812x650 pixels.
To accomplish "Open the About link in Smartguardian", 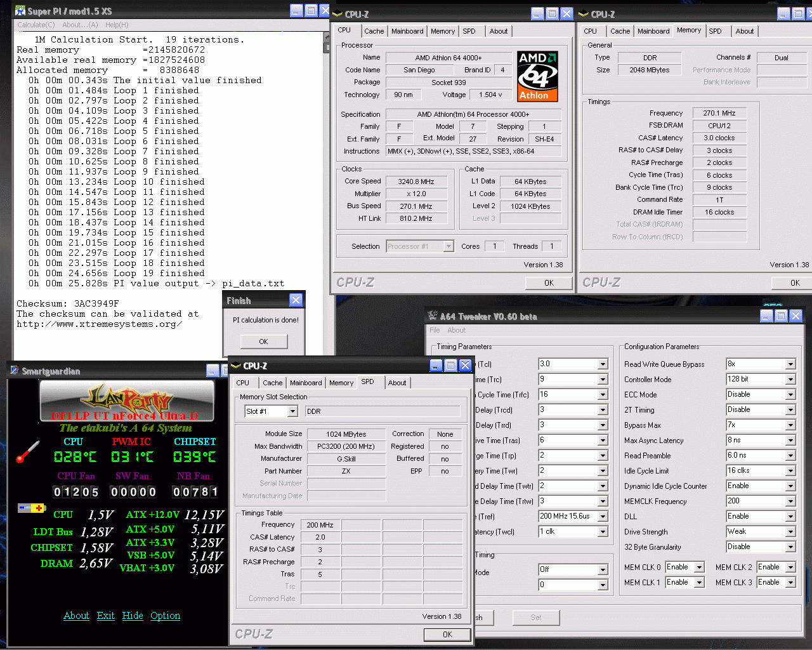I will click(76, 616).
